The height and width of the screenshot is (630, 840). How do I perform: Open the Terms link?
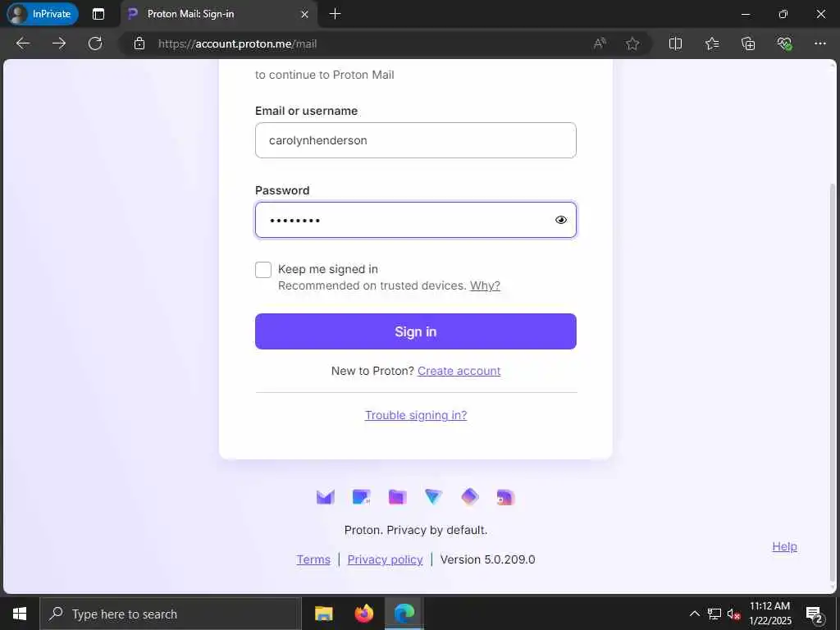tap(313, 559)
